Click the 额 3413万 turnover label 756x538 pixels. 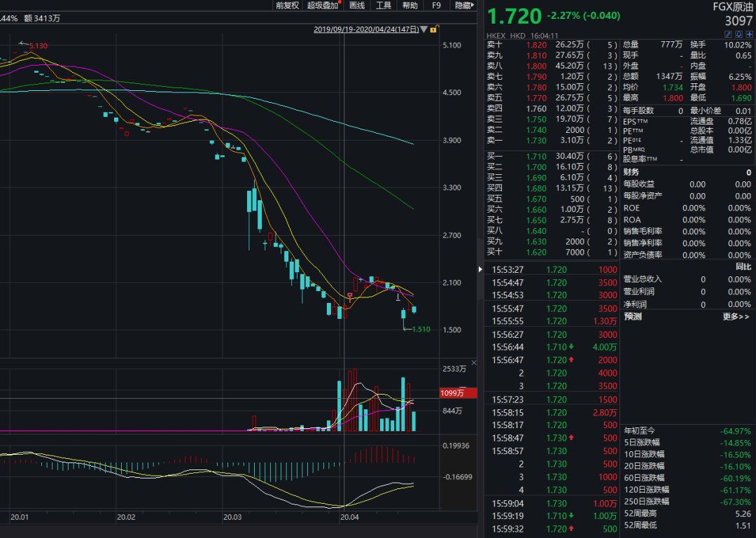42,18
